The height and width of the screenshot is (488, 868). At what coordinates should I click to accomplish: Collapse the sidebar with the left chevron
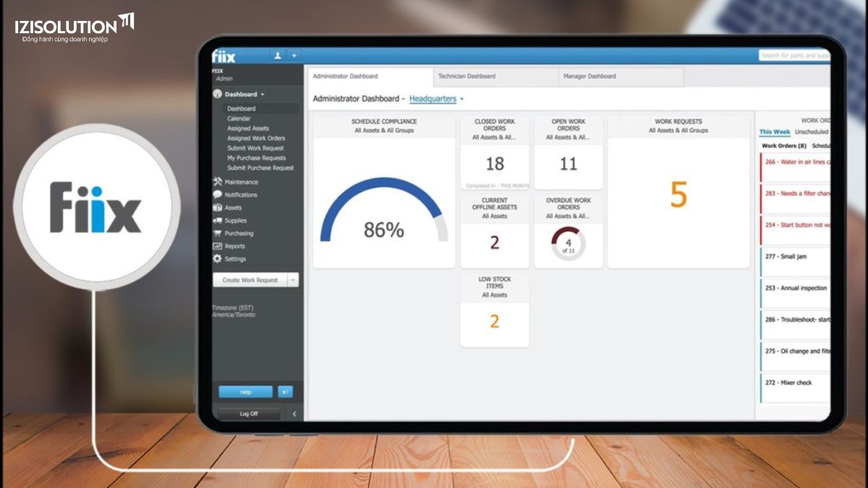[x=294, y=414]
